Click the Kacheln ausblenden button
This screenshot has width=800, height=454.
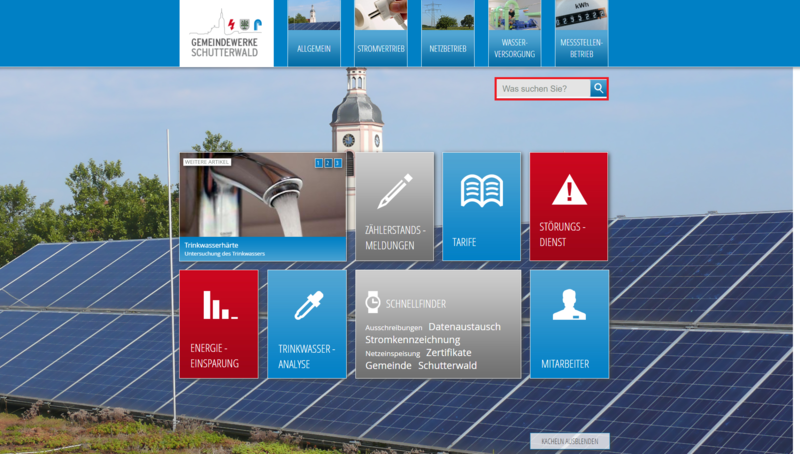(x=569, y=441)
